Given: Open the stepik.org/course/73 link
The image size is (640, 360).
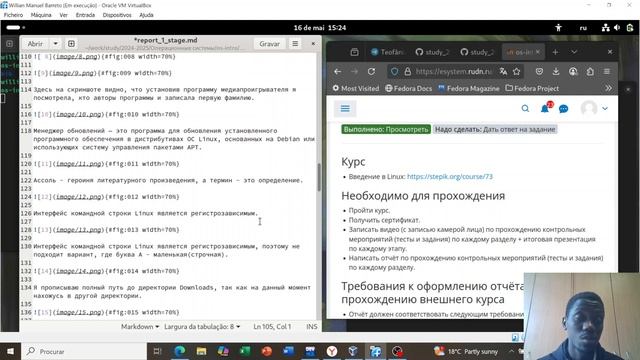Looking at the screenshot, I should pyautogui.click(x=450, y=177).
